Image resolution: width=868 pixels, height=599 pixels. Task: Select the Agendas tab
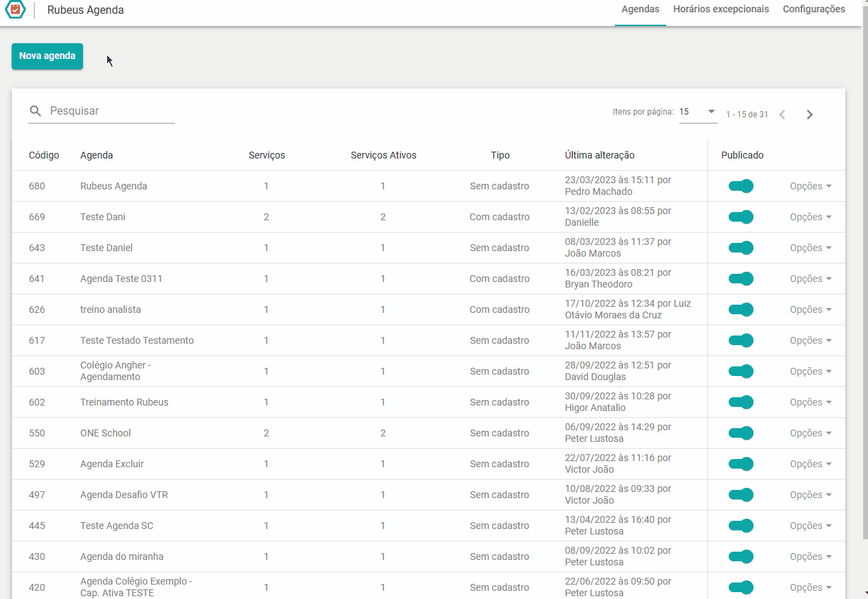(640, 10)
